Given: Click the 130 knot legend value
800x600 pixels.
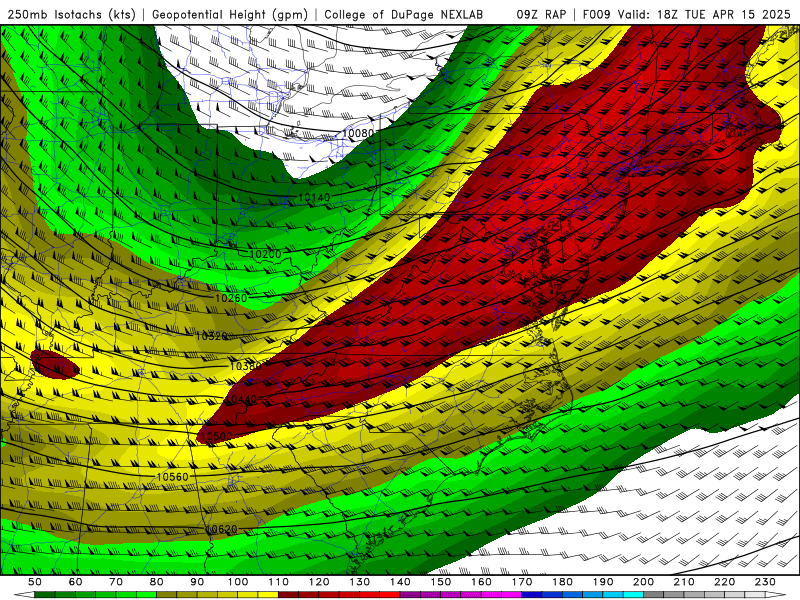Looking at the screenshot, I should click(x=360, y=582).
